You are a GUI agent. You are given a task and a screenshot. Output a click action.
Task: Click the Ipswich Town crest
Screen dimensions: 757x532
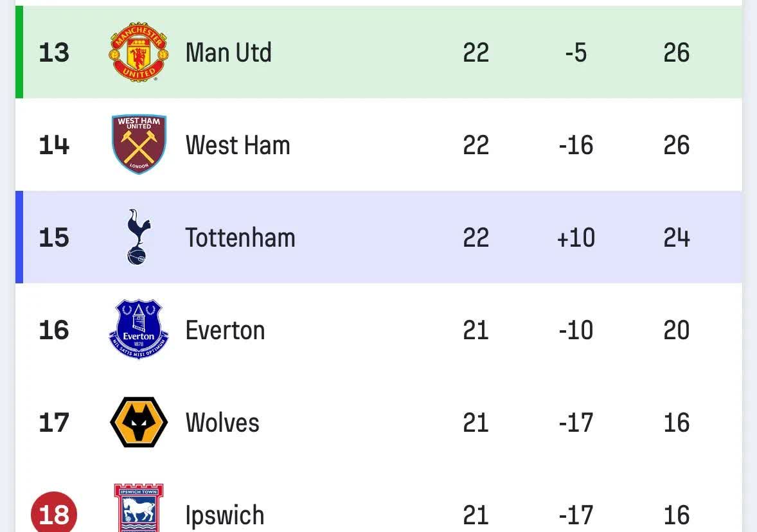[139, 509]
